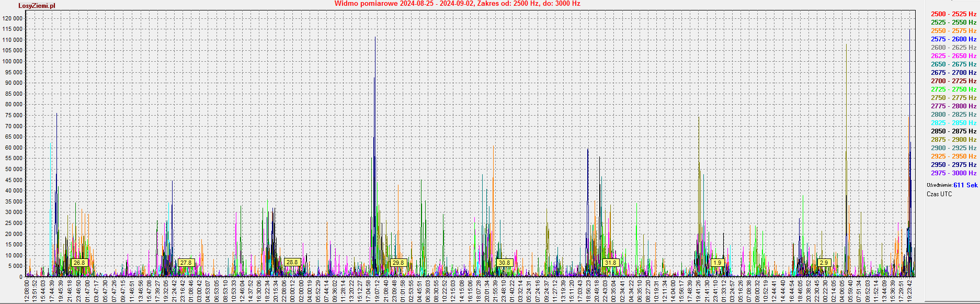Screen dimensions: 980x304
Task: Click the 27.8 date marker
Action: click(186, 263)
